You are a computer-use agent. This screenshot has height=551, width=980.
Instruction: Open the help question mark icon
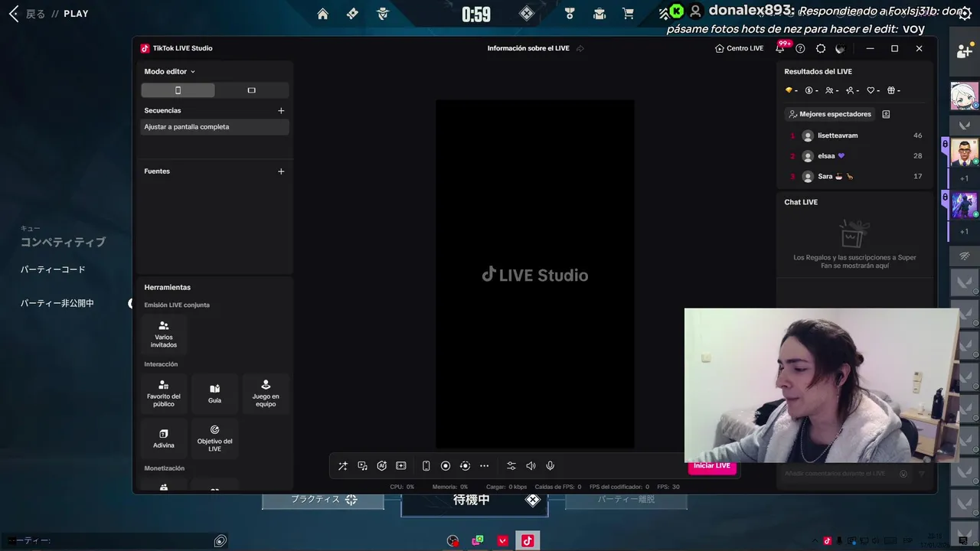pos(800,48)
